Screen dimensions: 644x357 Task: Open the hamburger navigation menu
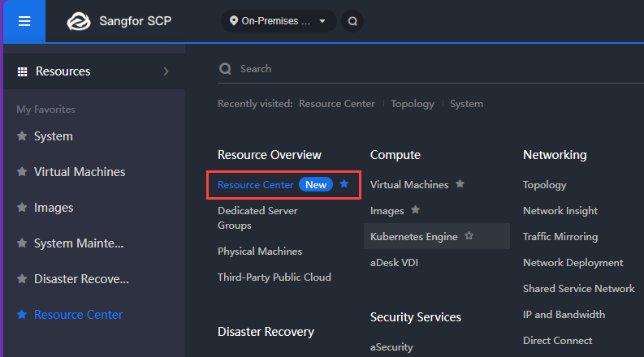(x=24, y=21)
